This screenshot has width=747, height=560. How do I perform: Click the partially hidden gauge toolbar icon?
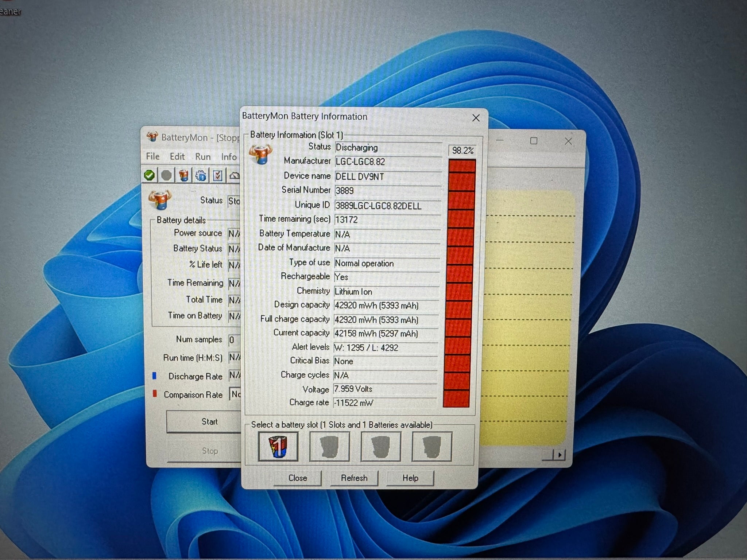(x=234, y=176)
